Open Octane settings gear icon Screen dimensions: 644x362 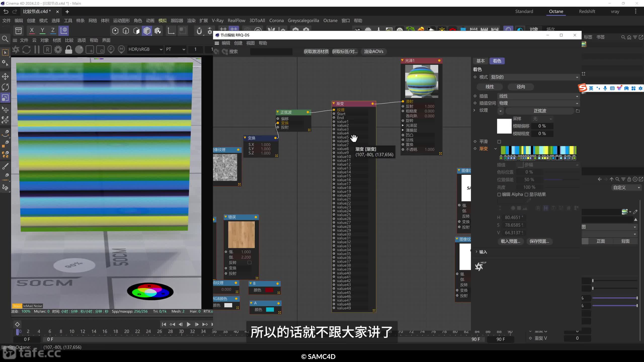coord(58,50)
